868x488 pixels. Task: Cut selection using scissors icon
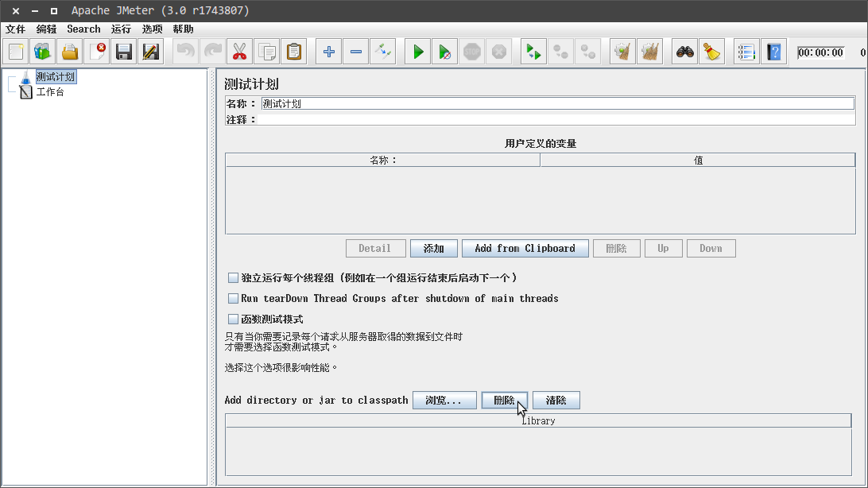239,52
